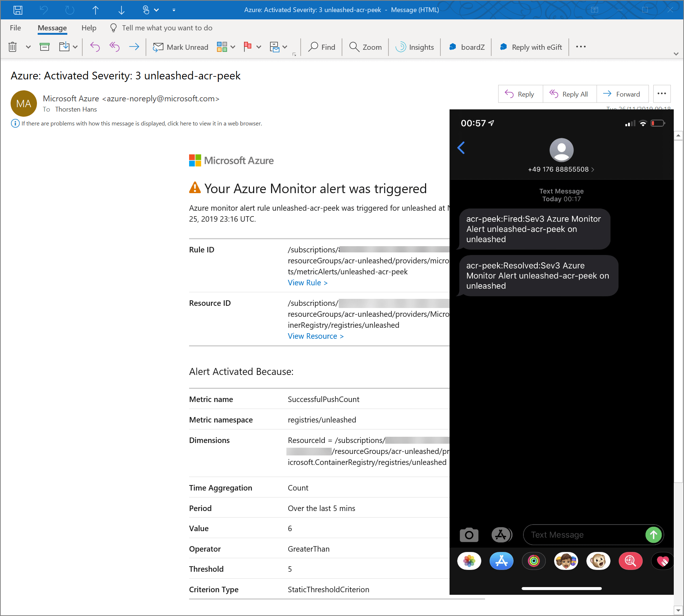Open Insights
Screen dimensions: 684x616
point(415,47)
